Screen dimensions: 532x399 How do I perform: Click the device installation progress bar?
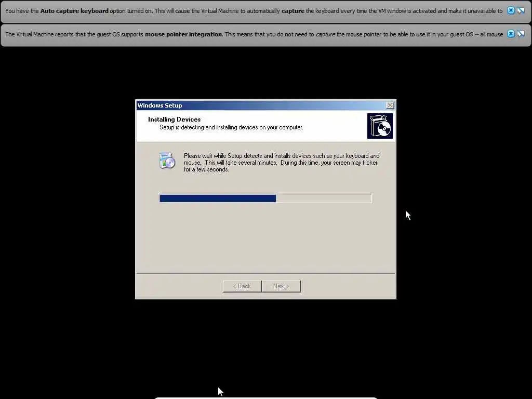tap(265, 198)
